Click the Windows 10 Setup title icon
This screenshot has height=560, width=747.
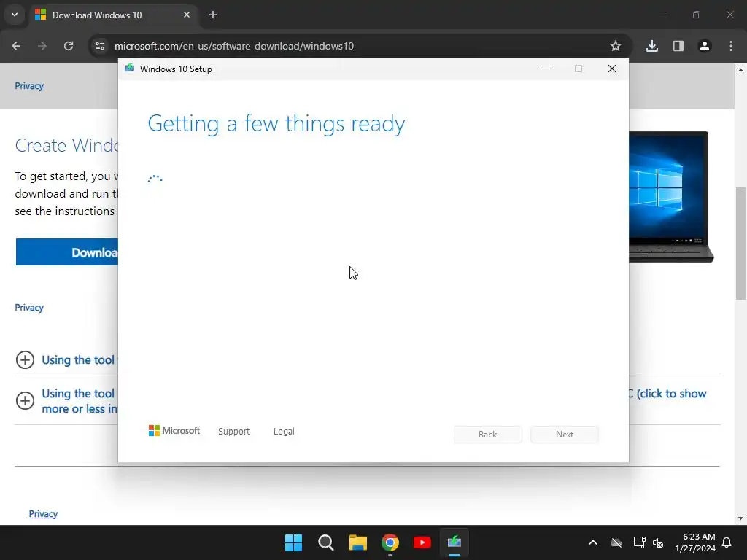coord(130,68)
